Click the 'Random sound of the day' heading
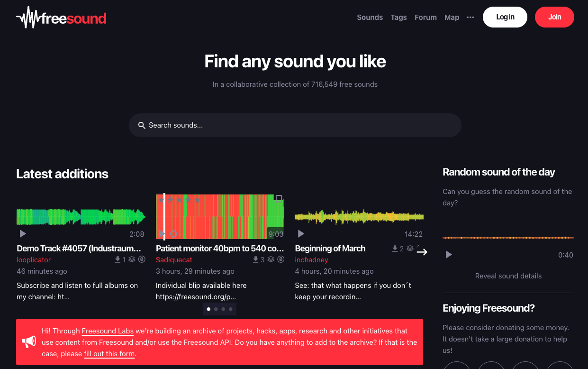Viewport: 588px width, 369px height. pyautogui.click(x=498, y=172)
